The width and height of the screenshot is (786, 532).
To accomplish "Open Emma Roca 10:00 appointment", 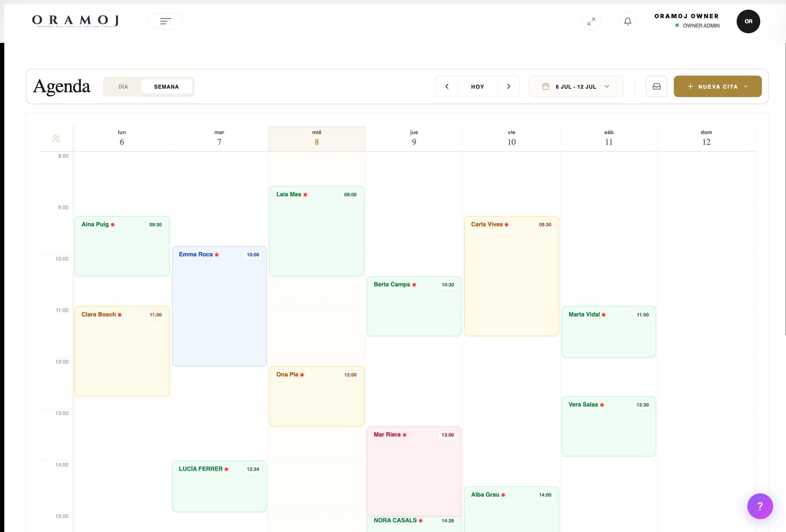I will (x=219, y=306).
